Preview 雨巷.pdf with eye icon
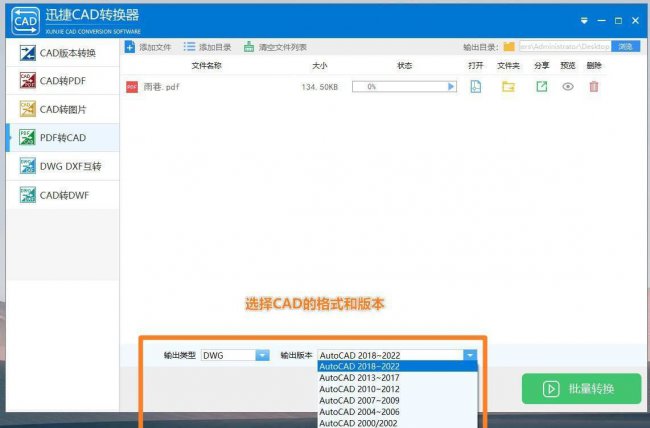650x428 pixels. [568, 87]
